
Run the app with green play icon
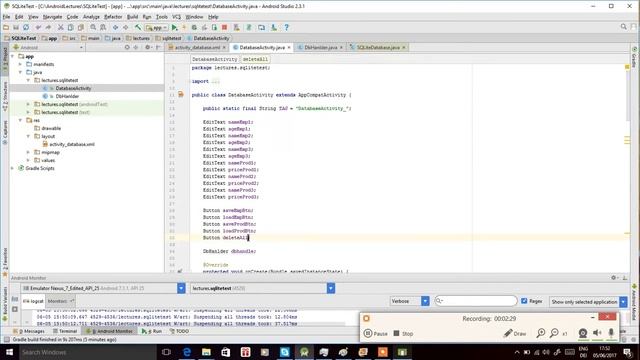click(x=175, y=27)
